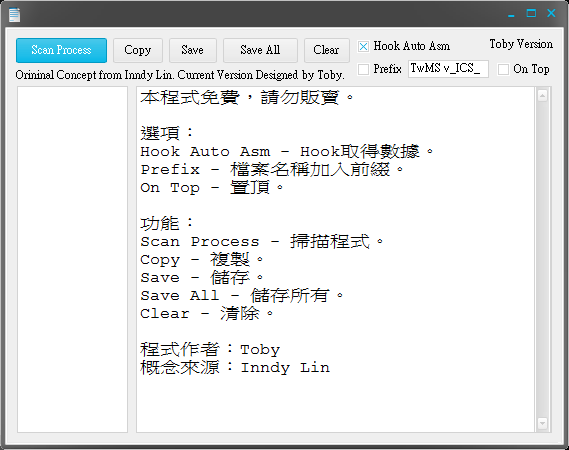Click the 'Prefix – 檔案名稱加入前綴' line
This screenshot has height=450, width=569.
(x=272, y=169)
